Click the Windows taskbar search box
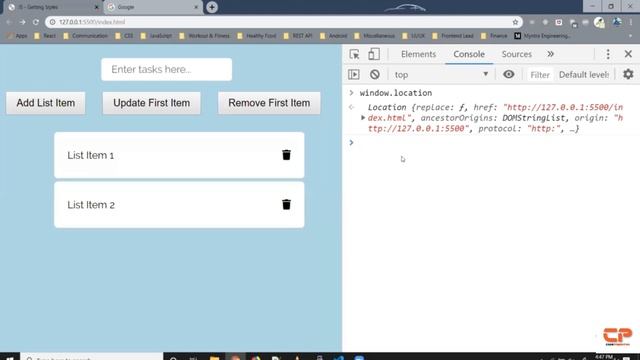 [91, 357]
